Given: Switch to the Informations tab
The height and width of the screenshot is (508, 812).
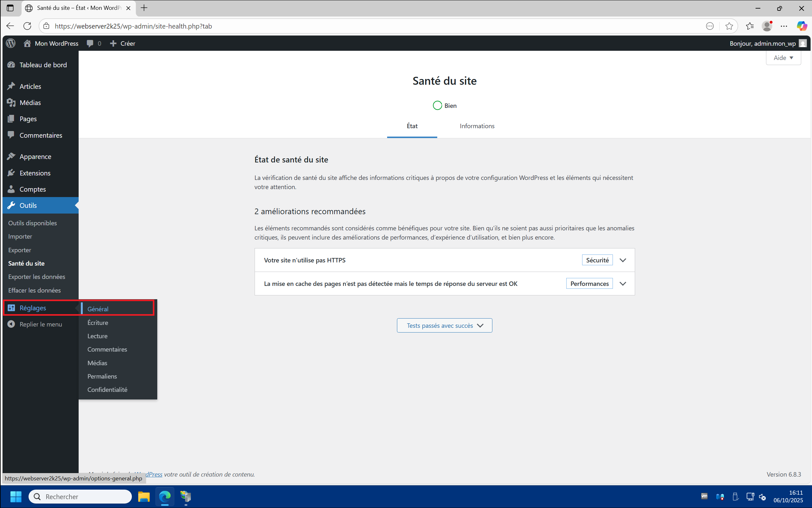Looking at the screenshot, I should [477, 126].
